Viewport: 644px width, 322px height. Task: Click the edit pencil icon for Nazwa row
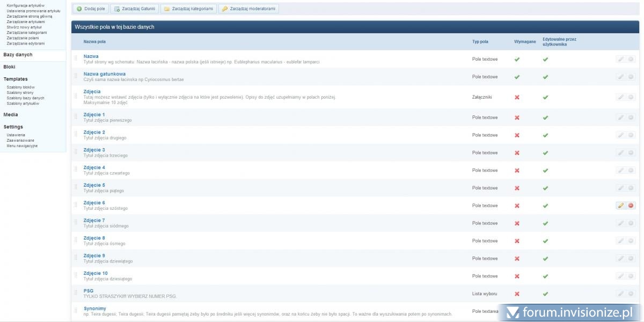point(621,60)
